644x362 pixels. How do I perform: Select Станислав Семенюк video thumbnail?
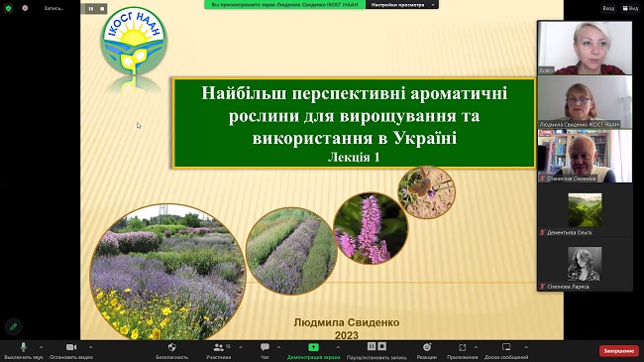(585, 156)
